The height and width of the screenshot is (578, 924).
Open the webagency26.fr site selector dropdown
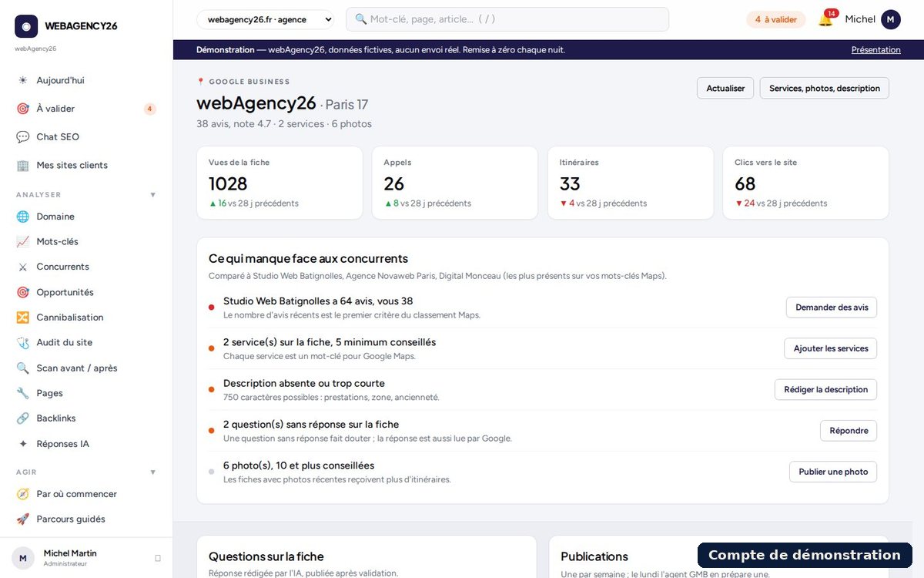click(x=266, y=19)
